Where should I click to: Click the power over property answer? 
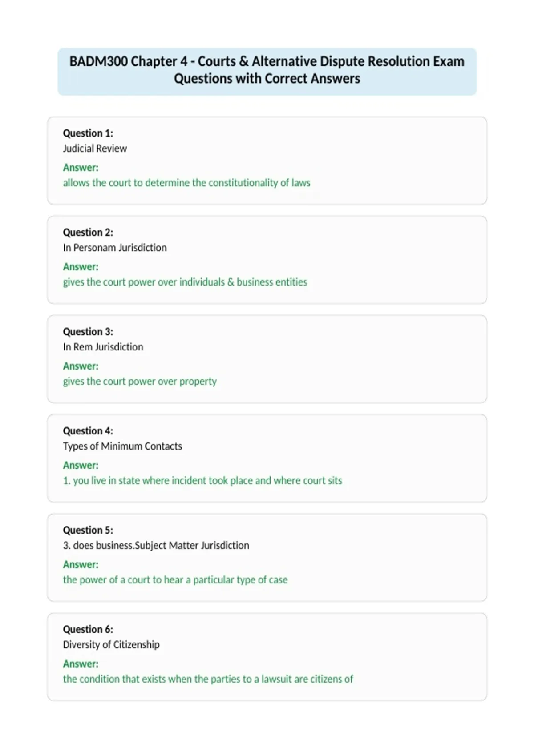coord(140,381)
